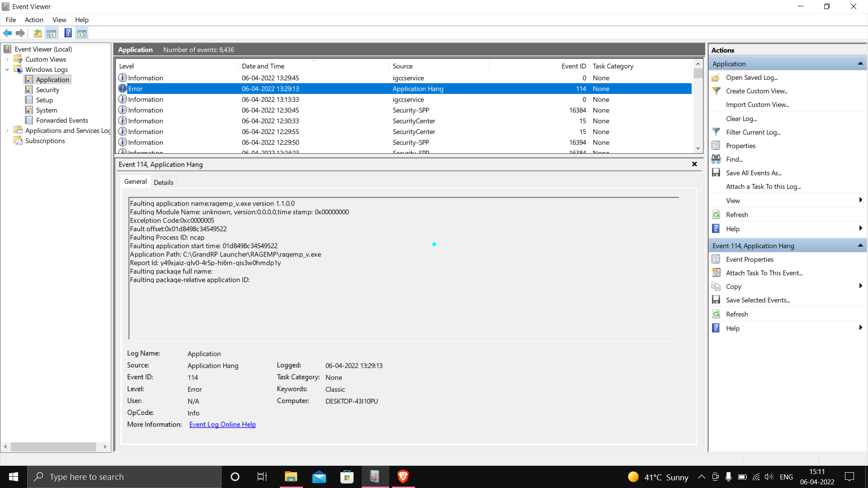Open log Properties action

click(x=740, y=145)
